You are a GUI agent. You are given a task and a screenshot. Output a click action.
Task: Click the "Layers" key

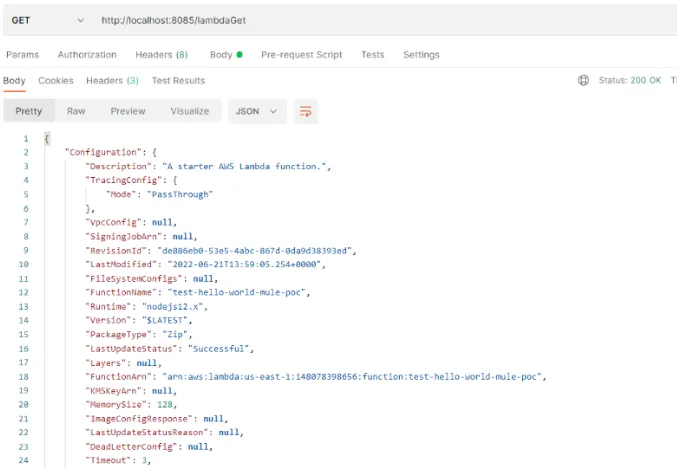(106, 363)
